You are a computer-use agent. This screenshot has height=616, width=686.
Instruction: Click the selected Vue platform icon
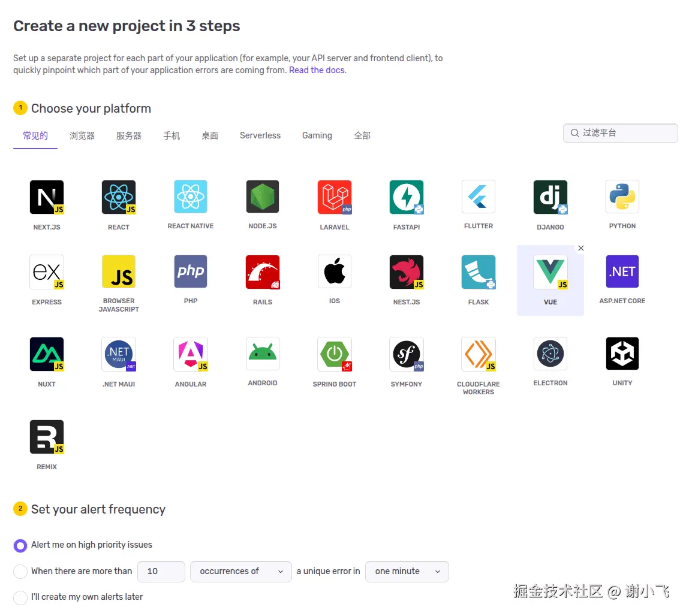coord(550,272)
